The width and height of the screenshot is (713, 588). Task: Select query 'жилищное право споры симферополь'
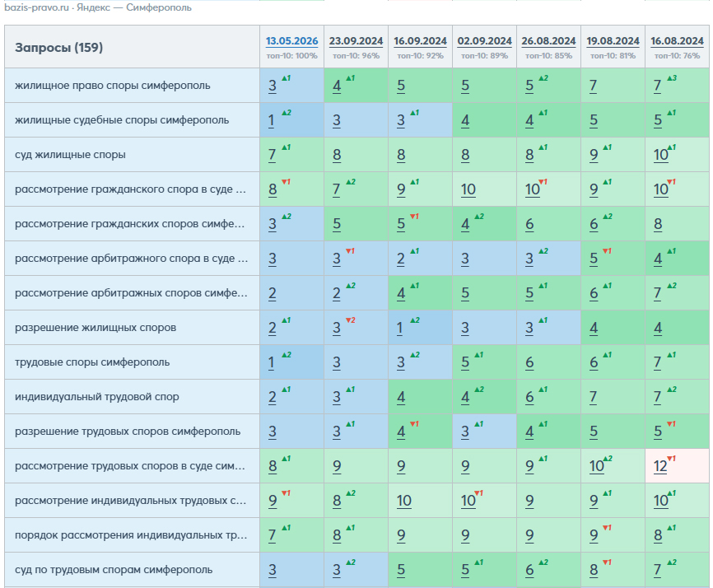point(112,86)
